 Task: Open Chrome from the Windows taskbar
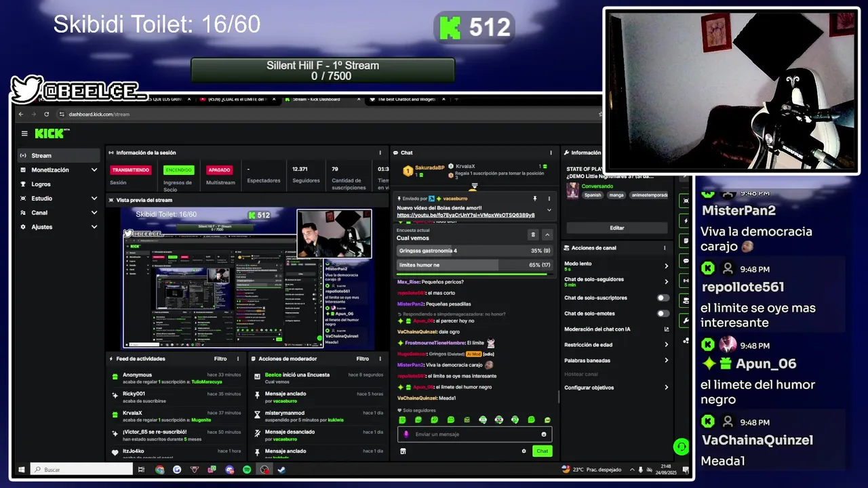pos(159,469)
